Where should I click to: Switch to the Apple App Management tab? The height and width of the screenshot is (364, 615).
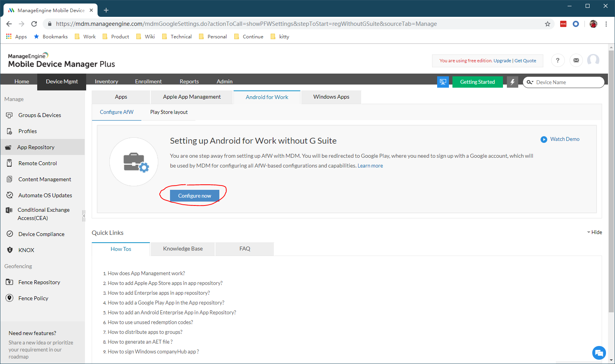(x=192, y=97)
